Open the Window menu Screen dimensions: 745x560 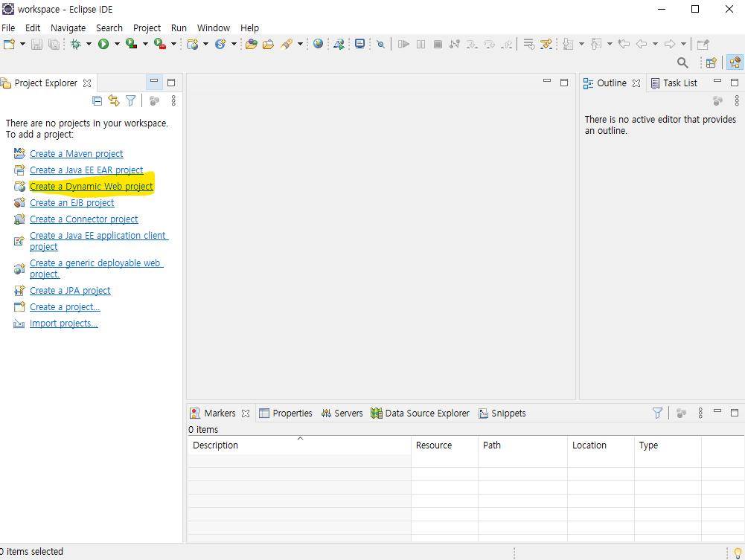coord(214,28)
